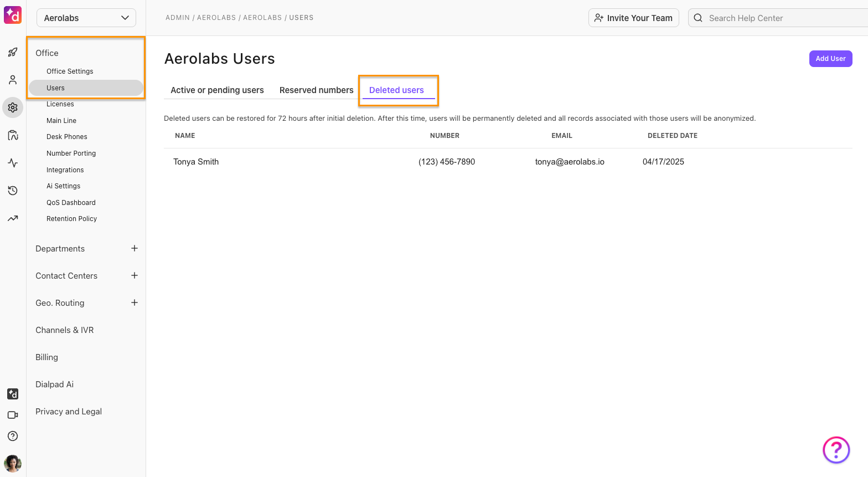Expand Departments with the plus icon
Image resolution: width=868 pixels, height=477 pixels.
pos(135,248)
